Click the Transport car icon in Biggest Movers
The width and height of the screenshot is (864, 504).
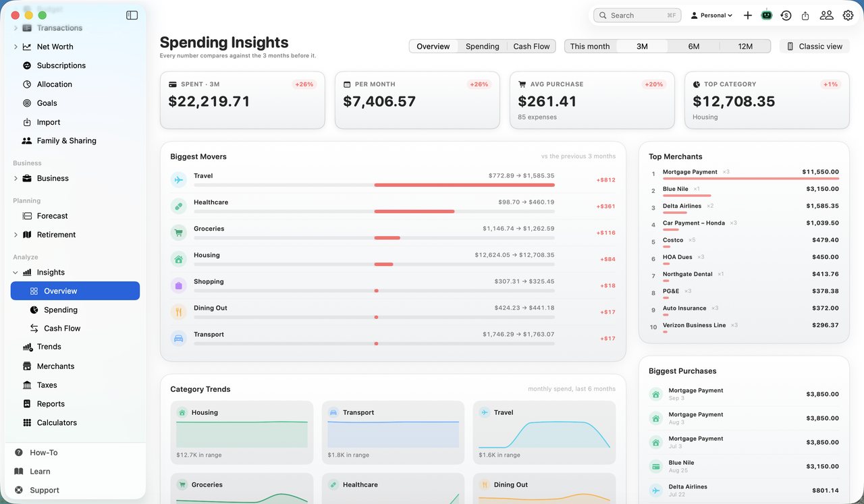point(178,338)
